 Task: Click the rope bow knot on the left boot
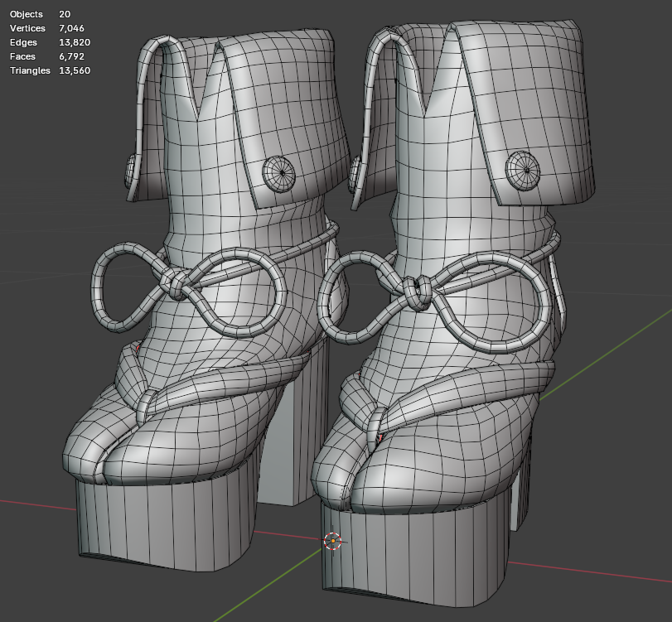(x=175, y=284)
